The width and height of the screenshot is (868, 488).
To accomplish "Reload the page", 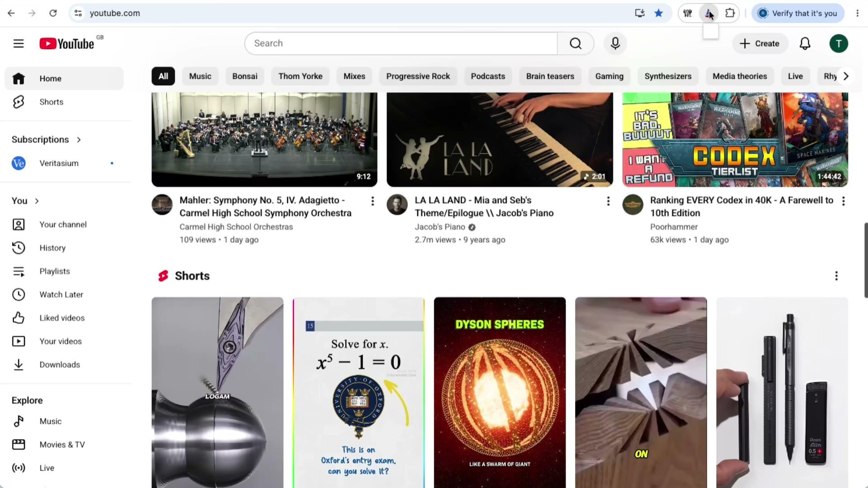I will 53,13.
